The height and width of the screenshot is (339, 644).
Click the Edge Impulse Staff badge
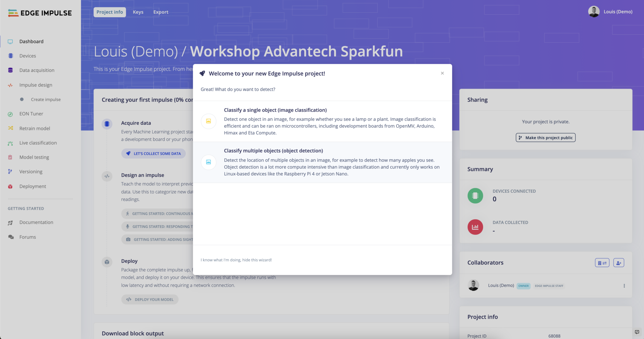[549, 286]
